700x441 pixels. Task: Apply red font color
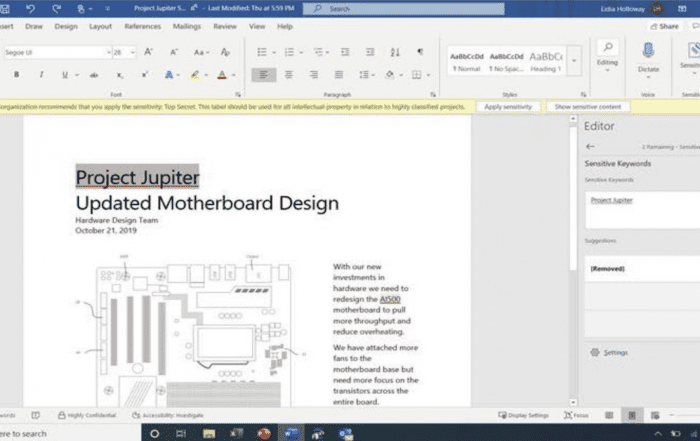click(x=222, y=75)
